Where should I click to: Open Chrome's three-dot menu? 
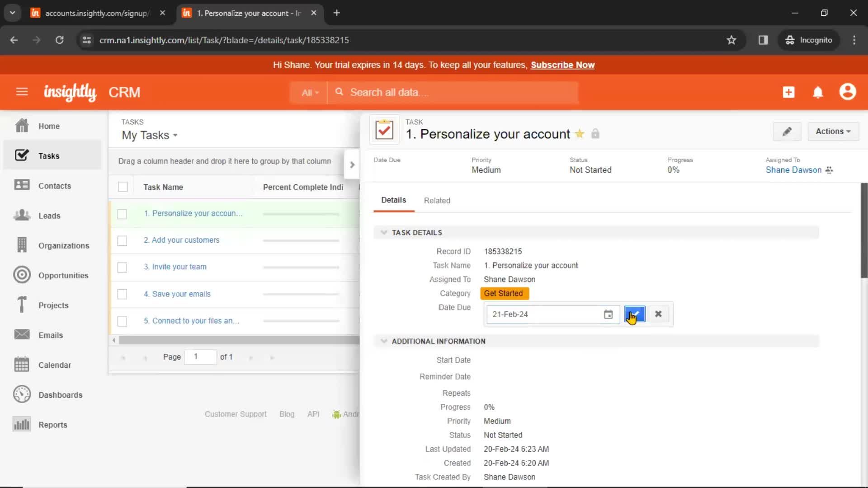pos(854,40)
